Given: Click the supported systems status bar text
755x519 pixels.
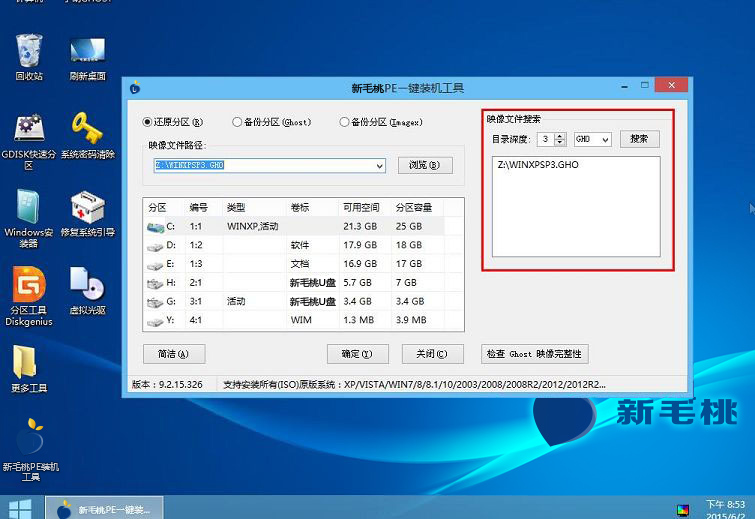Looking at the screenshot, I should pyautogui.click(x=414, y=384).
